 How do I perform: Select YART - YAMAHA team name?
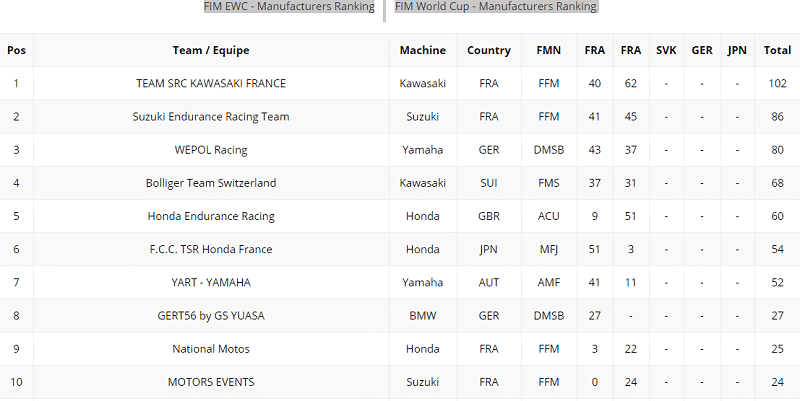pos(211,283)
